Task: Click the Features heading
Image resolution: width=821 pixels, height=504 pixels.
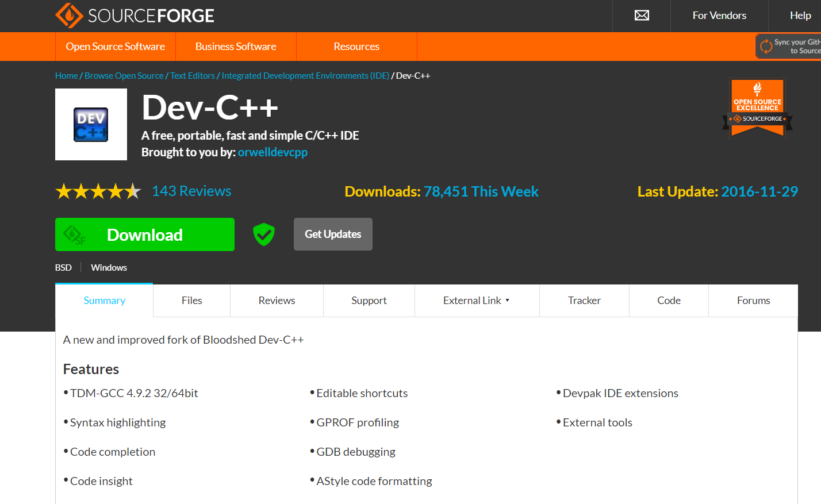Action: click(91, 369)
